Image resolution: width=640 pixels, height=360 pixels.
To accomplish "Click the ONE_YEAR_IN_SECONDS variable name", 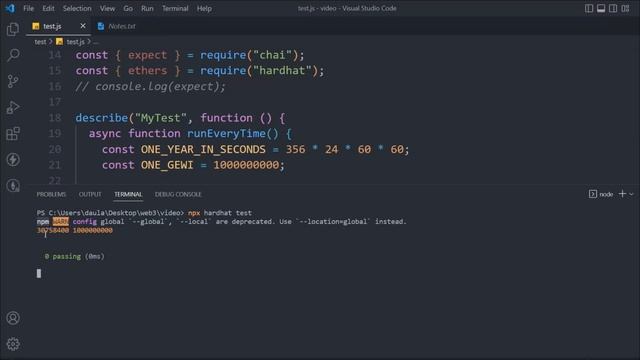I will click(x=203, y=149).
